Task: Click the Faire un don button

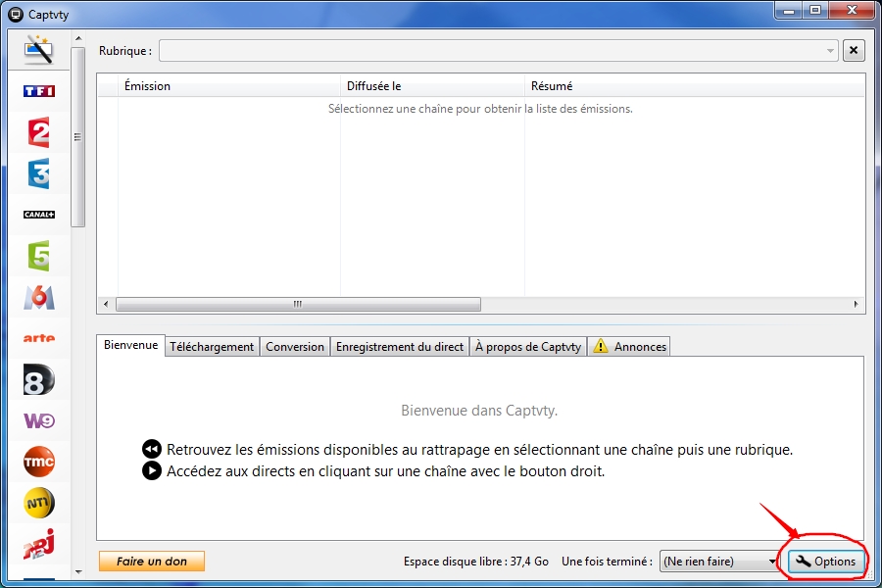Action: [152, 561]
